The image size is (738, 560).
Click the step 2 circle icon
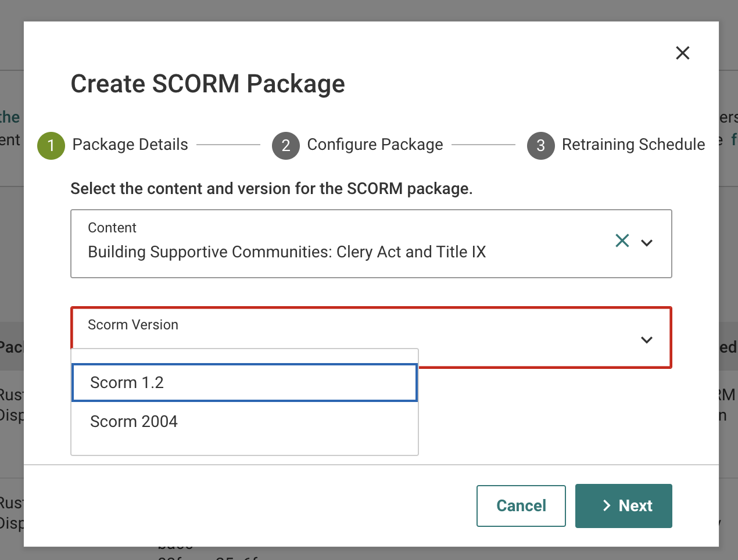coord(286,145)
